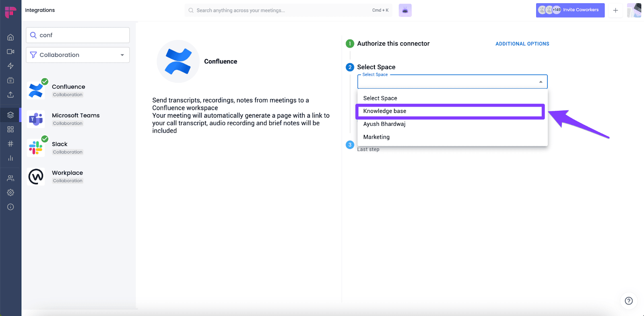This screenshot has width=644, height=316.
Task: Open the ADDITIONAL OPTIONS link
Action: pyautogui.click(x=522, y=44)
